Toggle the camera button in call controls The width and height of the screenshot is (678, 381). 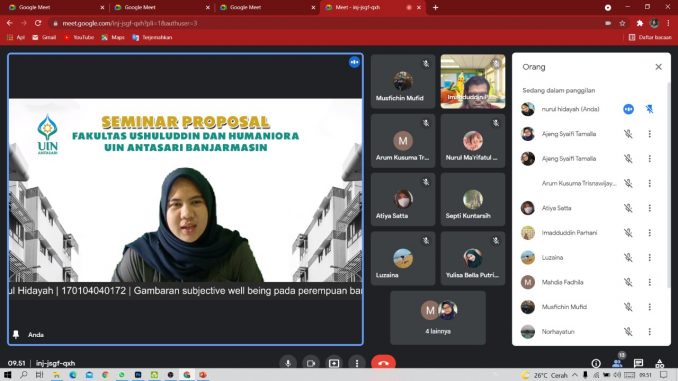pos(310,363)
